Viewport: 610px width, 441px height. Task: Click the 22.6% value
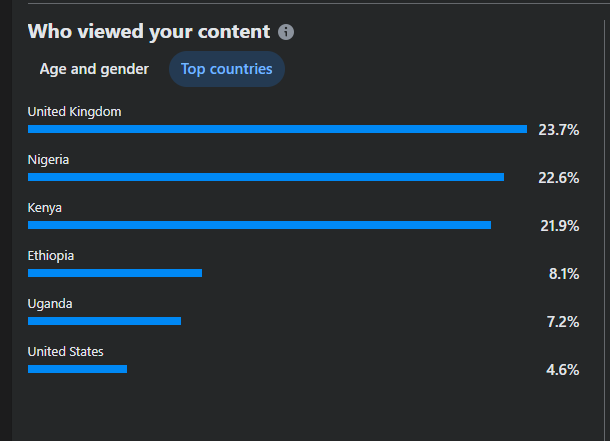coord(559,177)
